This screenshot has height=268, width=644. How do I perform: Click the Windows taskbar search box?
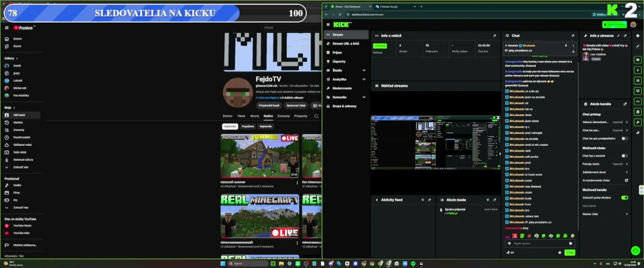[248, 264]
